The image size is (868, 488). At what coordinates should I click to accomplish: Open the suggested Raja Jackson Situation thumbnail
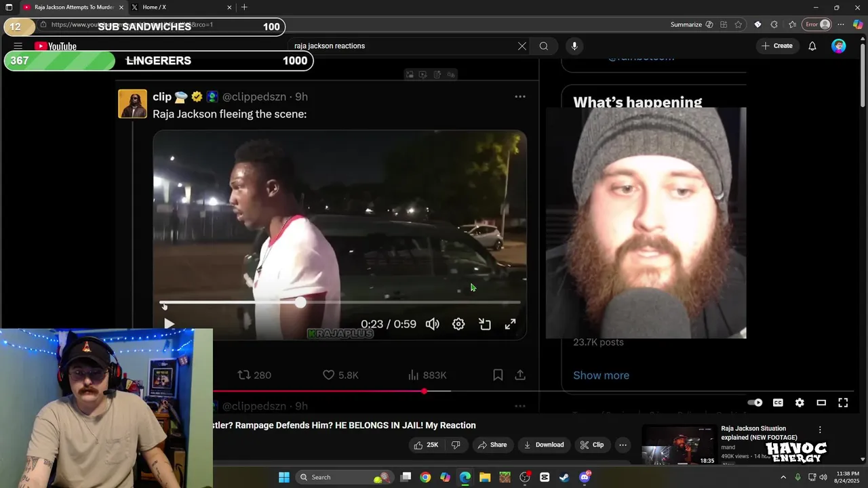(678, 445)
